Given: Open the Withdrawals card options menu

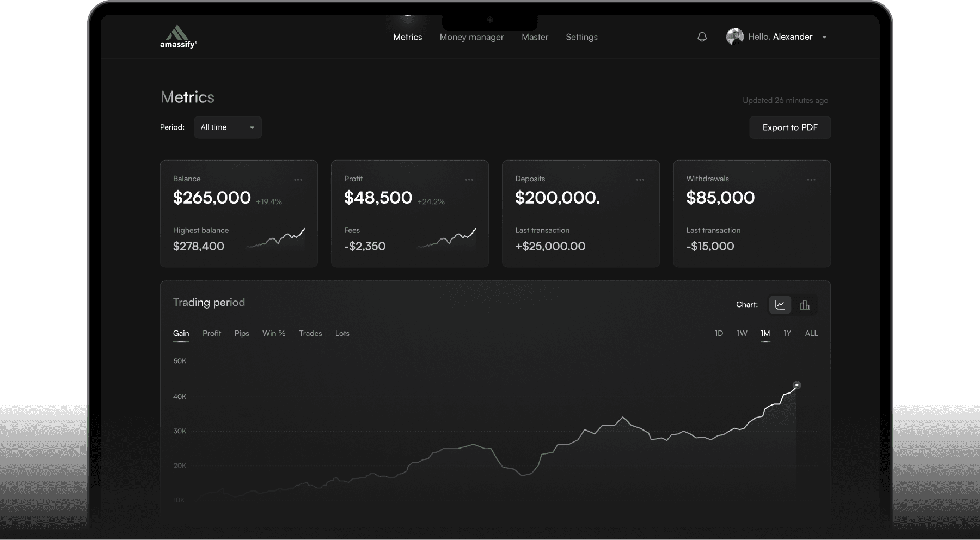Looking at the screenshot, I should coord(811,179).
